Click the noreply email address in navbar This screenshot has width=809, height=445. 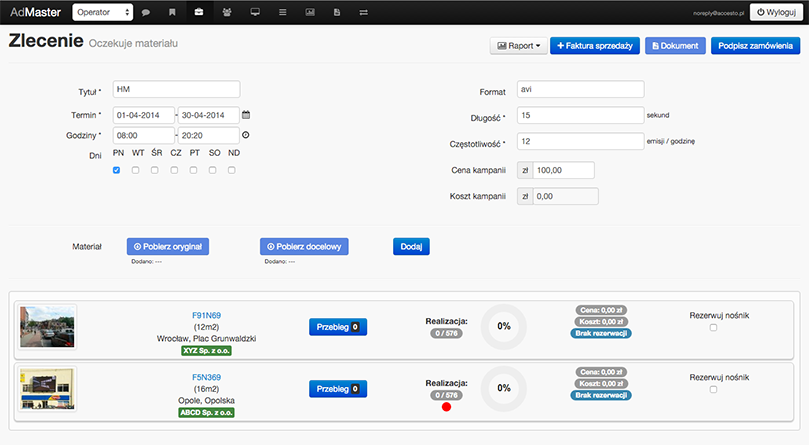coord(718,13)
